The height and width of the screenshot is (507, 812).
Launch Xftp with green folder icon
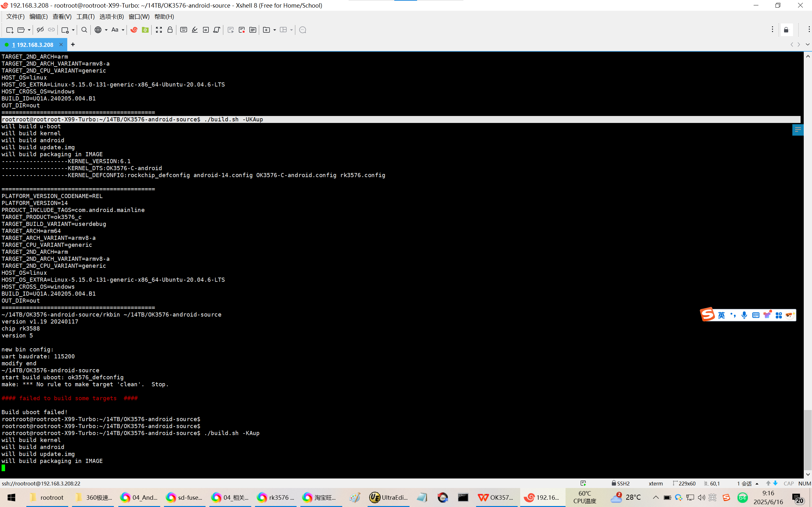(x=145, y=30)
